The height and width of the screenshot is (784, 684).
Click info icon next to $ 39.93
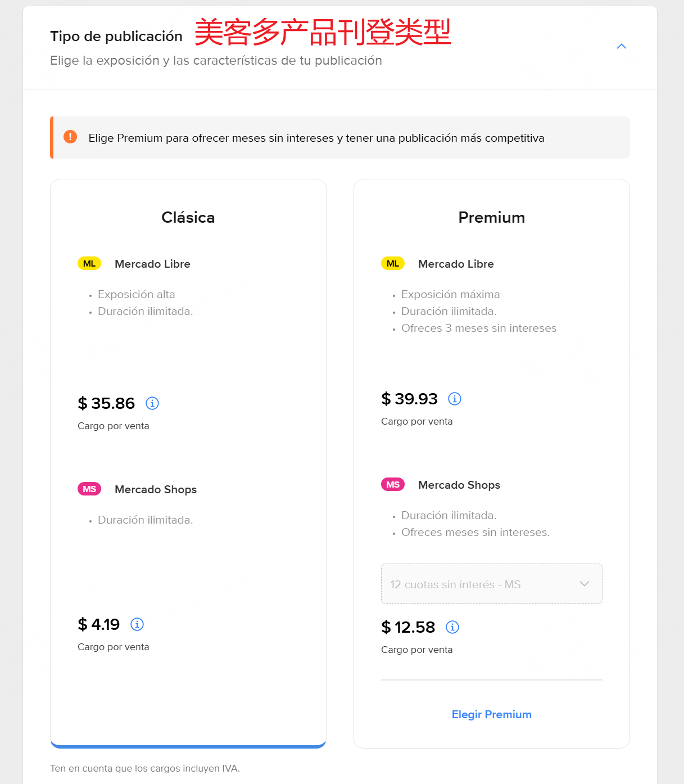click(x=455, y=399)
